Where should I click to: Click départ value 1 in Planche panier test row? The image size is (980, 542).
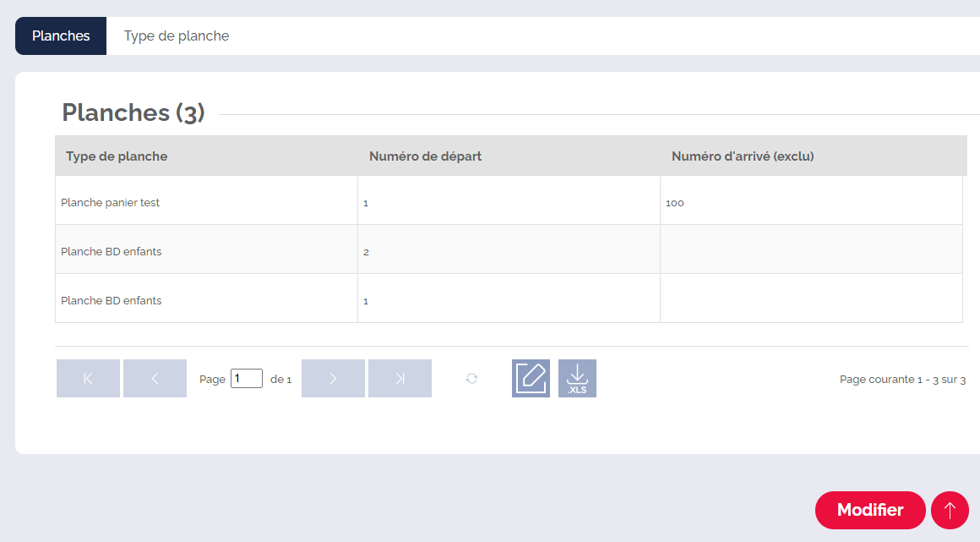[509, 202]
